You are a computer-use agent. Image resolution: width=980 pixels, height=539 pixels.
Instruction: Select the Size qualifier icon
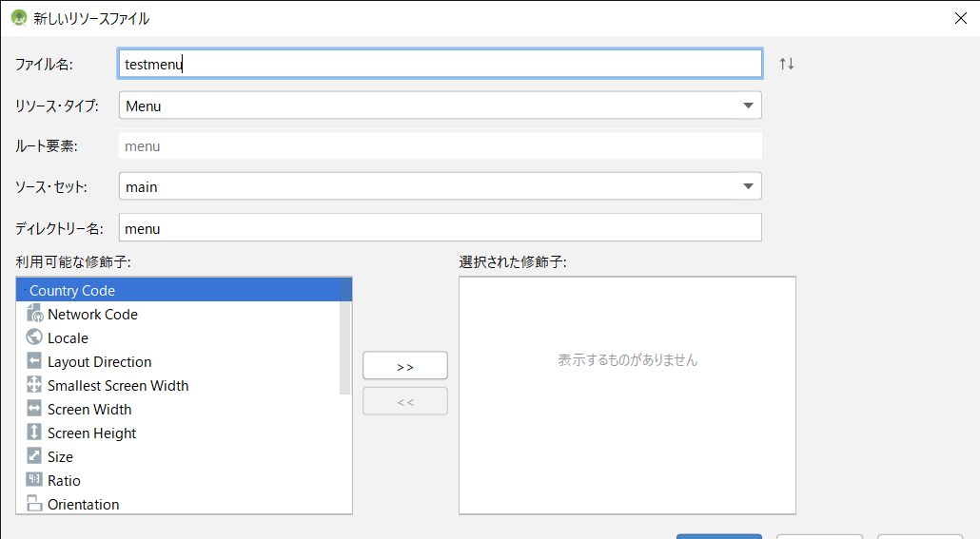pos(34,456)
